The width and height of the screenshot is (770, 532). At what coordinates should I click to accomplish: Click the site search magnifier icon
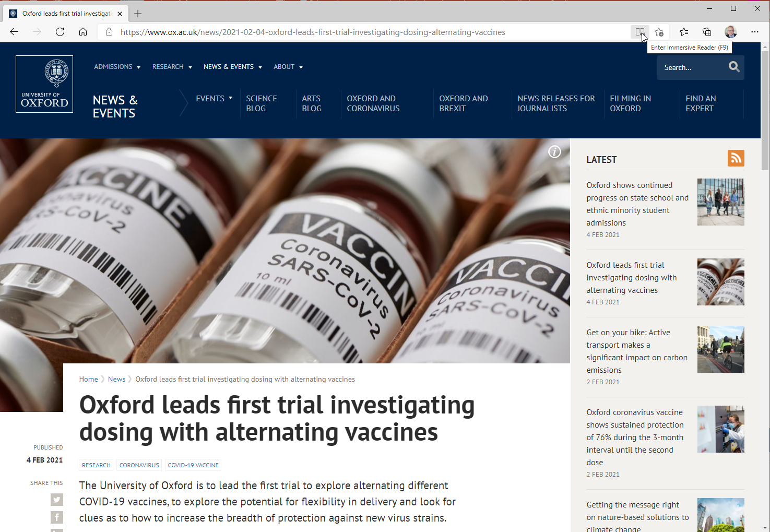734,67
